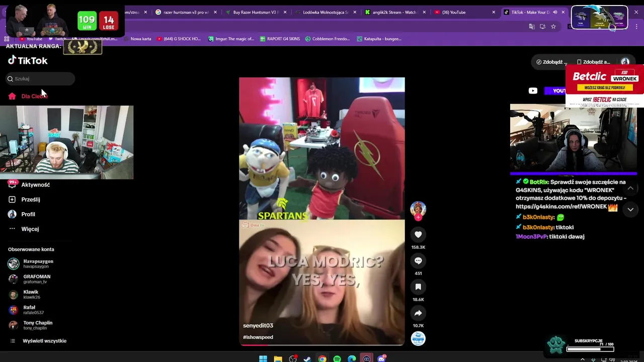Open the Windows Start menu
The image size is (644, 362).
(263, 358)
